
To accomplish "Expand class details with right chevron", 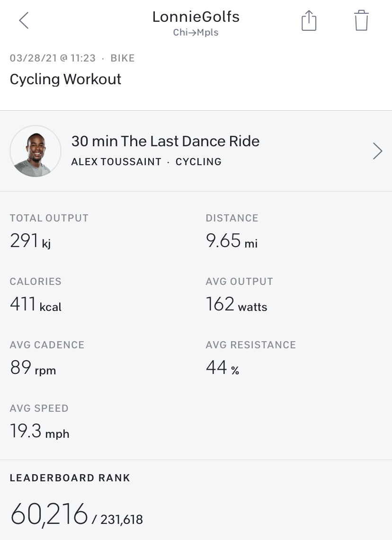I will tap(377, 151).
